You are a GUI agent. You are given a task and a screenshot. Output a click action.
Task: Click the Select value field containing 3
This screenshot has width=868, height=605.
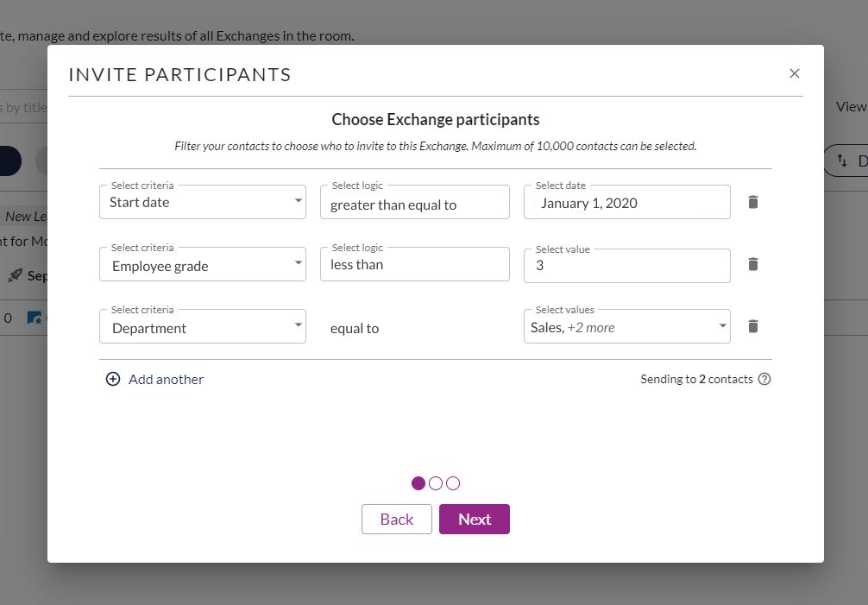click(x=627, y=266)
